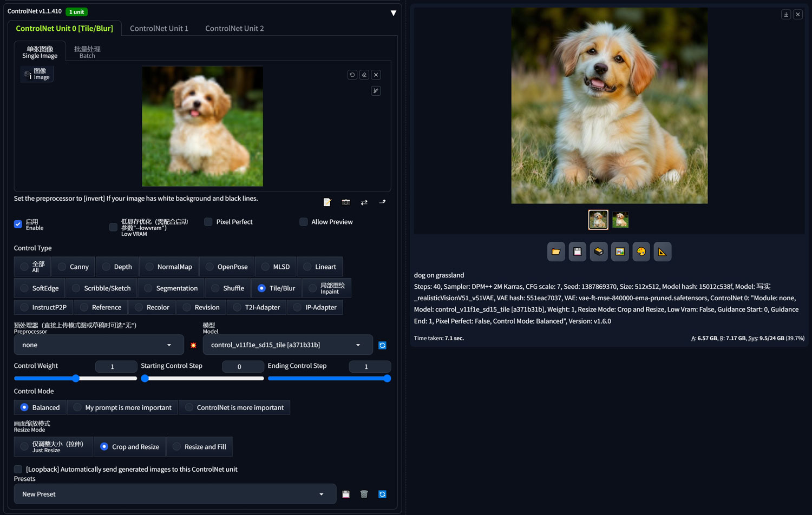Screen dimensions: 812x515
Task: Expand the Model dropdown control_v11f1e_sd15_tile
Action: click(287, 345)
